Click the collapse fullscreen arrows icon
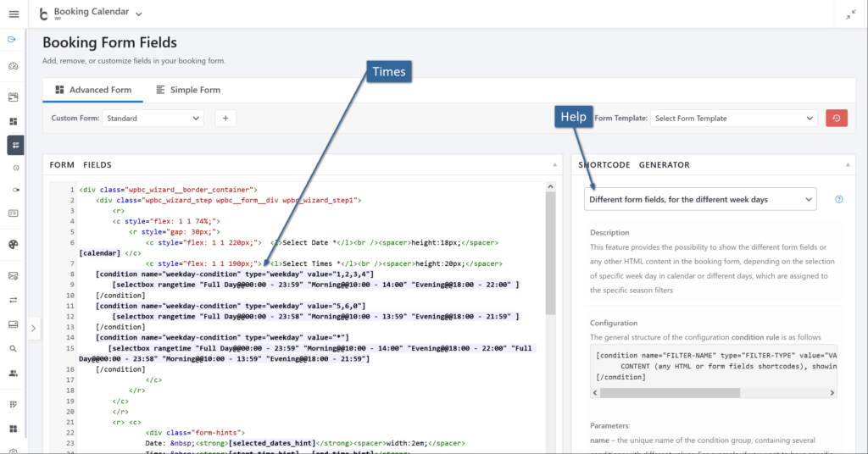Screen dimensions: 868x454 coord(851,15)
